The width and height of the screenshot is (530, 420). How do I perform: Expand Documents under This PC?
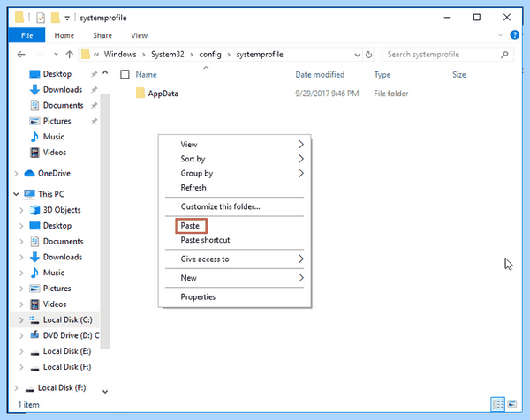pyautogui.click(x=21, y=242)
